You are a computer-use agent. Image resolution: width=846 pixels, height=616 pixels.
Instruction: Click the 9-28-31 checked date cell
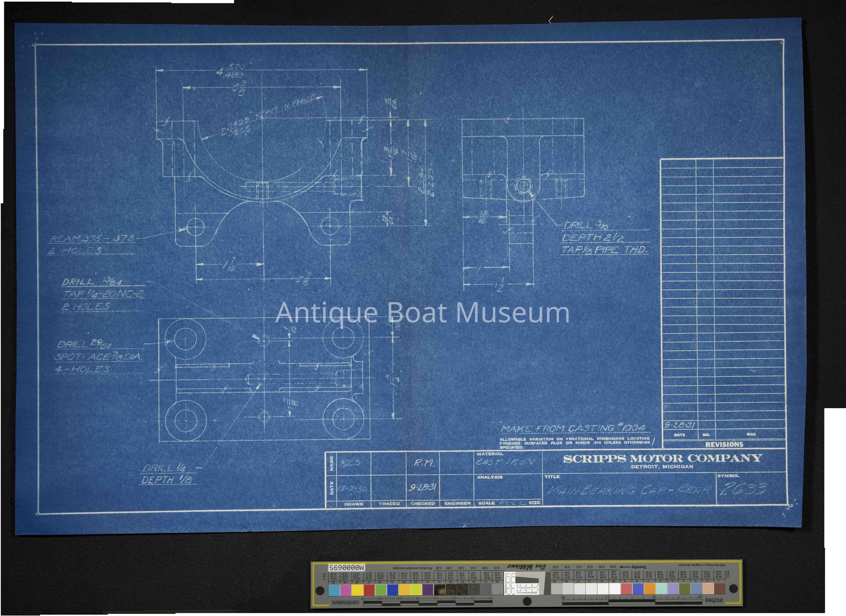pos(422,488)
